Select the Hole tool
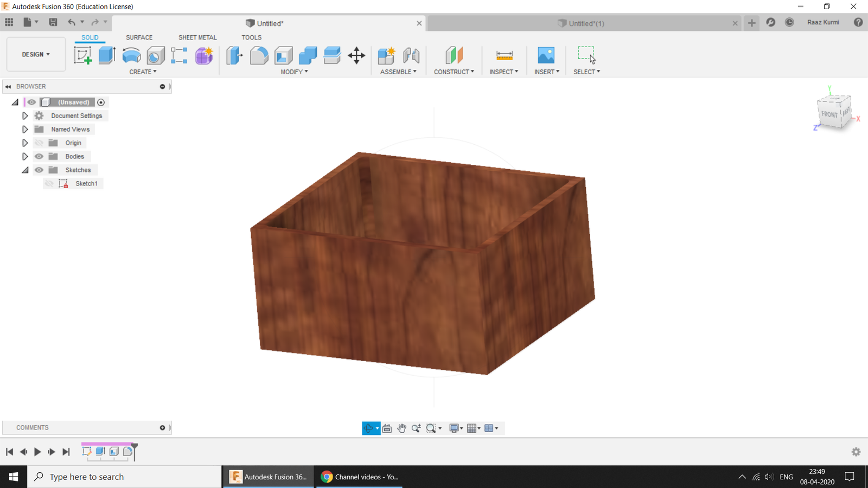The image size is (868, 488). [x=156, y=55]
